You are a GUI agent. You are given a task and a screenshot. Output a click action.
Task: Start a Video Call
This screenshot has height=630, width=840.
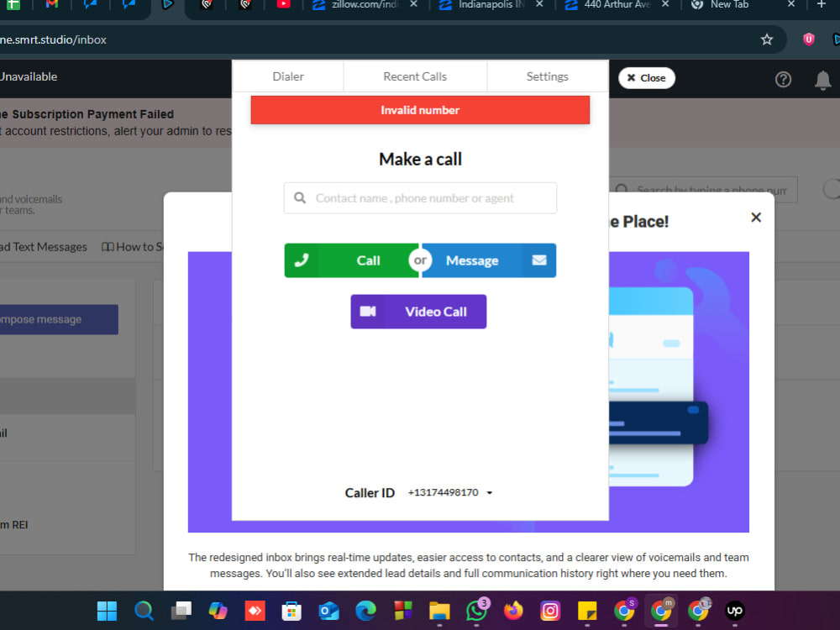tap(418, 312)
